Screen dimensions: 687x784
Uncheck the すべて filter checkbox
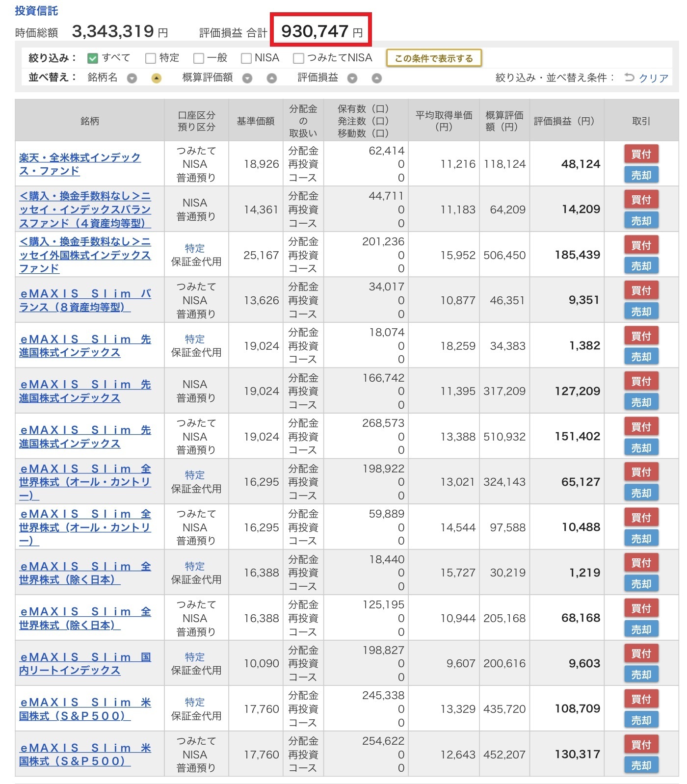pyautogui.click(x=93, y=58)
